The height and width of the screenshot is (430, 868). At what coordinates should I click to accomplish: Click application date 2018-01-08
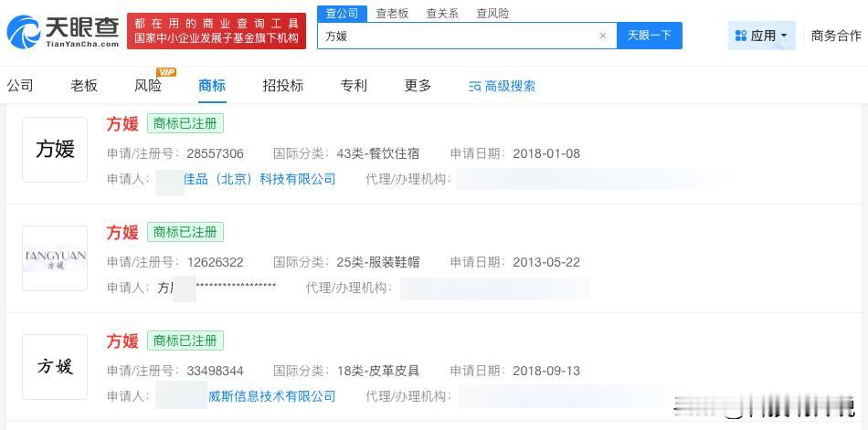click(x=546, y=154)
